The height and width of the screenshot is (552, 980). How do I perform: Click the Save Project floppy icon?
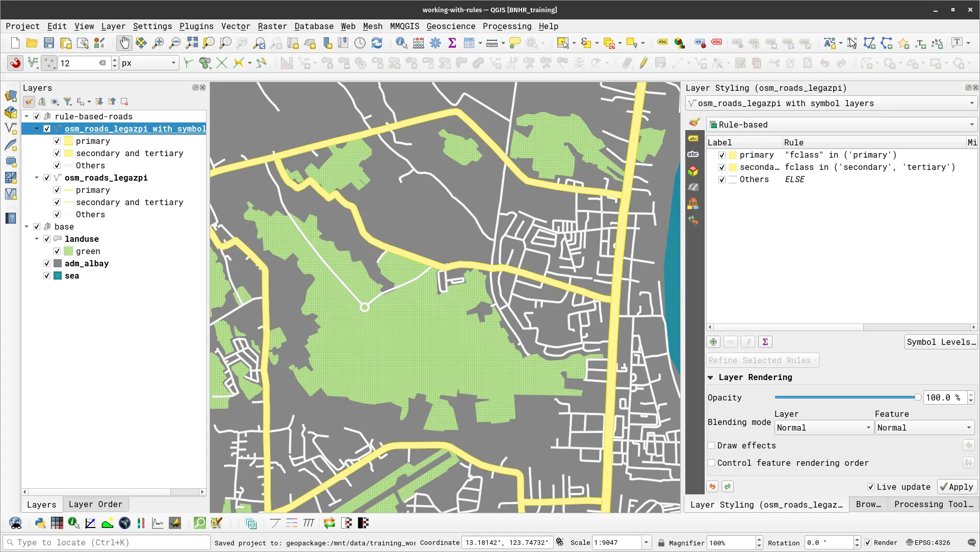point(49,43)
